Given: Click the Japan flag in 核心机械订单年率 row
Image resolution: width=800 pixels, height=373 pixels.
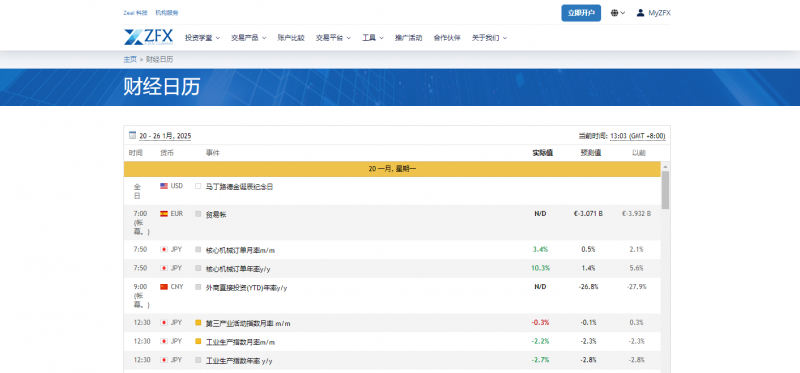Looking at the screenshot, I should point(164,268).
